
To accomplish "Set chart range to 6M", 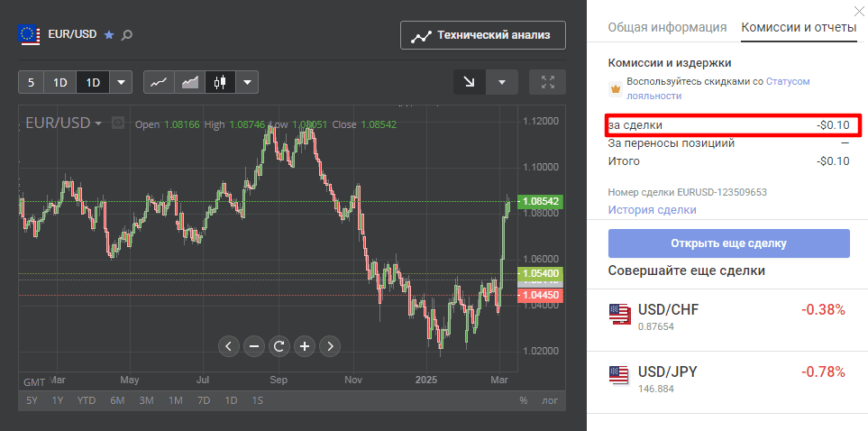I will pyautogui.click(x=117, y=400).
